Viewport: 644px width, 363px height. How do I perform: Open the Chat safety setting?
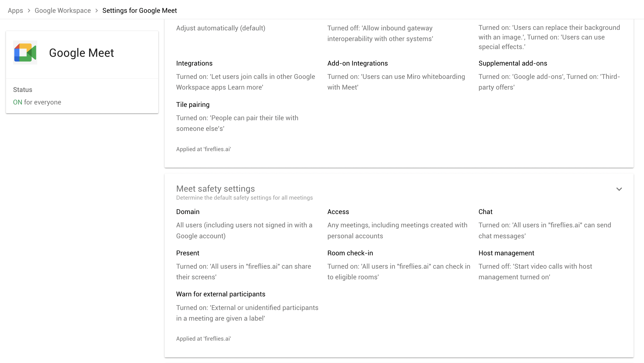pos(486,211)
